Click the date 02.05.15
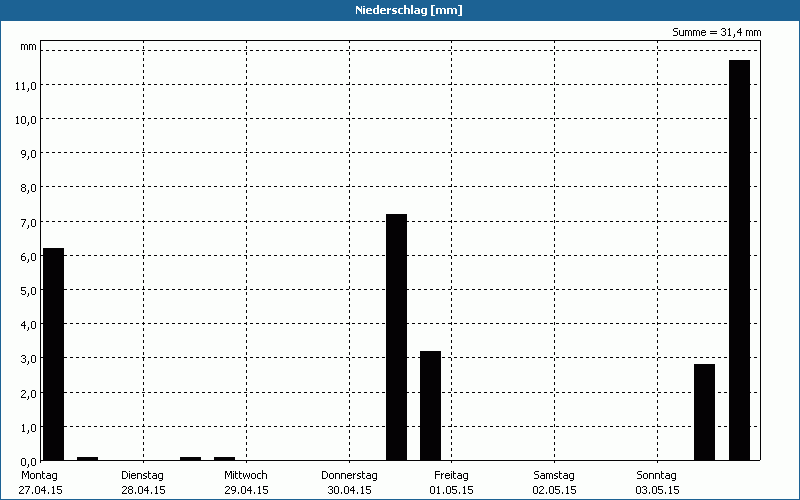This screenshot has width=800, height=500. click(555, 490)
